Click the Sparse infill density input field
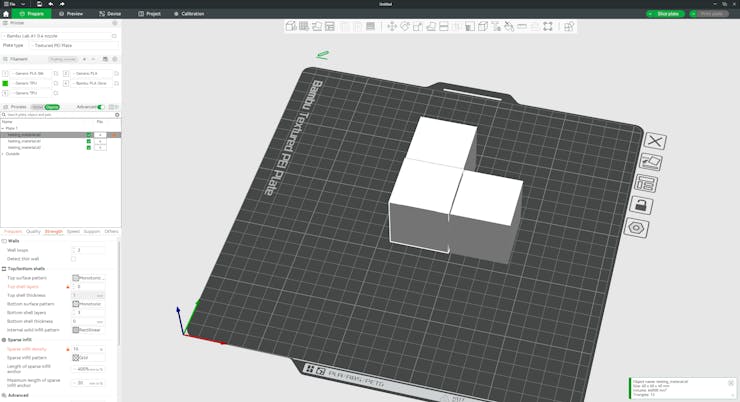 [x=84, y=349]
